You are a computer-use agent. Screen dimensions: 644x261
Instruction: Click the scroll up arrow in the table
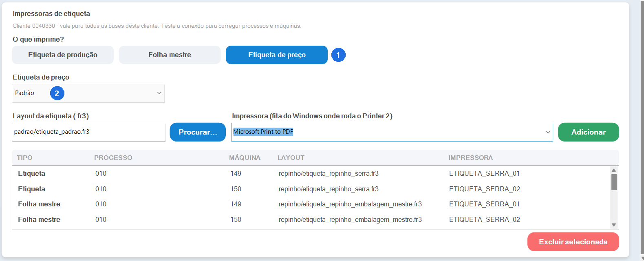click(x=614, y=170)
